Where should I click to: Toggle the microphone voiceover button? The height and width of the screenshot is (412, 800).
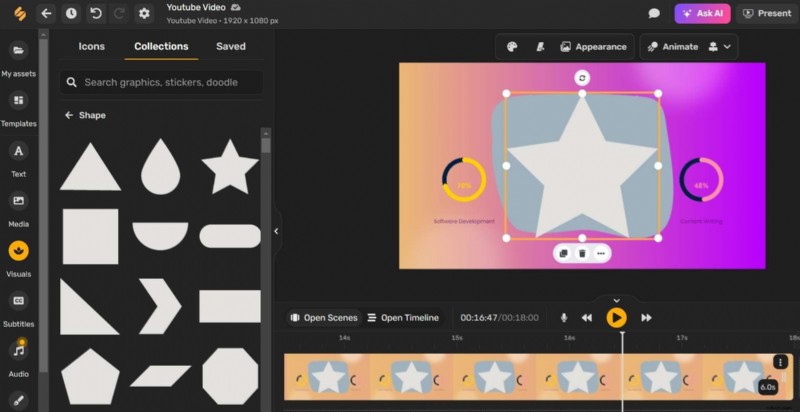[564, 318]
